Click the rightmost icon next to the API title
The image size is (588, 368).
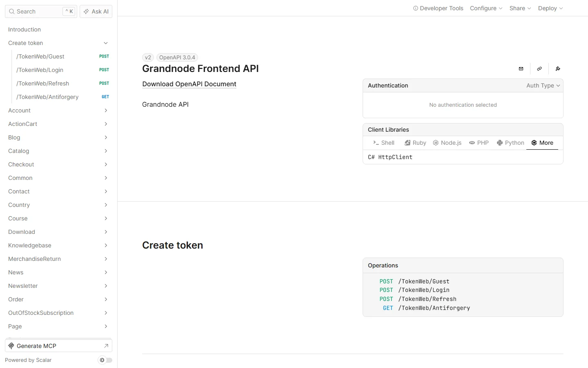558,69
